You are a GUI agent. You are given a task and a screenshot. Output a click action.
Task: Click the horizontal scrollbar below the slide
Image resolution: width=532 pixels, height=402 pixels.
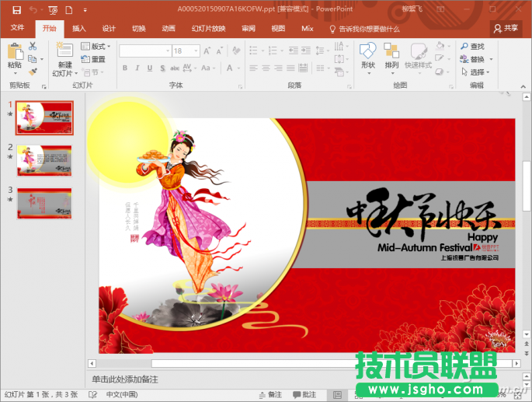tap(303, 363)
